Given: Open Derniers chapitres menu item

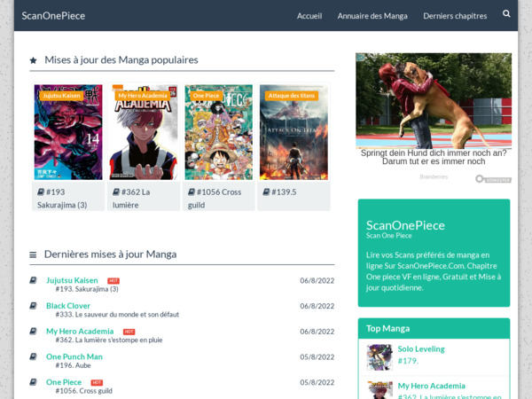Looking at the screenshot, I should point(455,16).
